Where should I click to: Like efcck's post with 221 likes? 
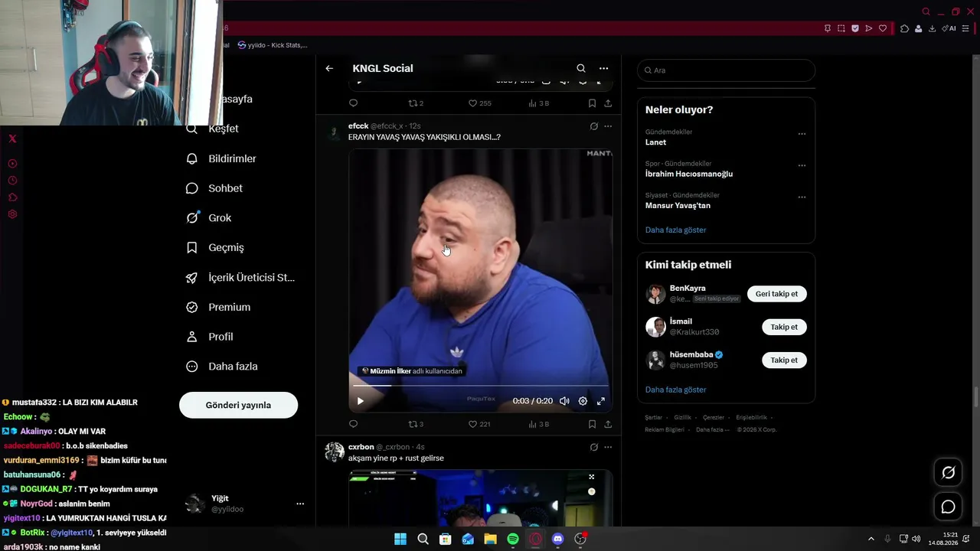(x=479, y=424)
